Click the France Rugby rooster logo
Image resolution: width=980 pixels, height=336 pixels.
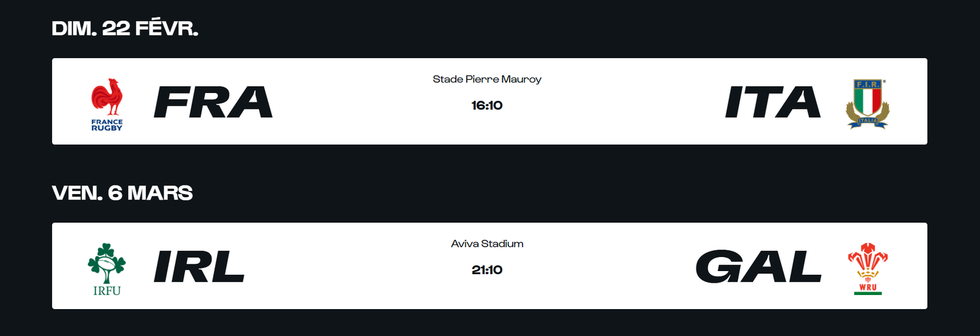[x=107, y=97]
